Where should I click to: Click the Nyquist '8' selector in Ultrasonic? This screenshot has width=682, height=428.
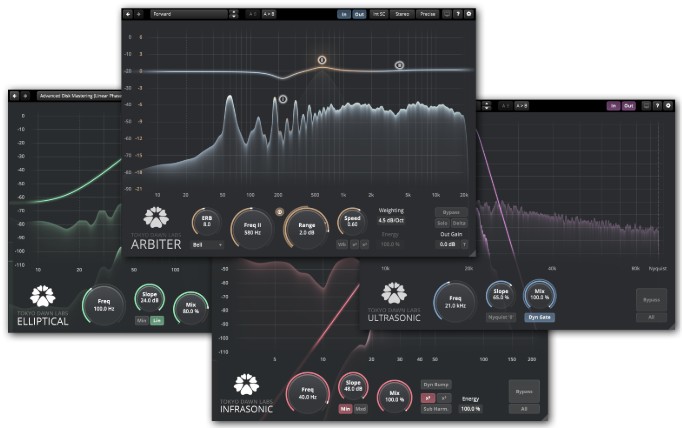coord(501,318)
